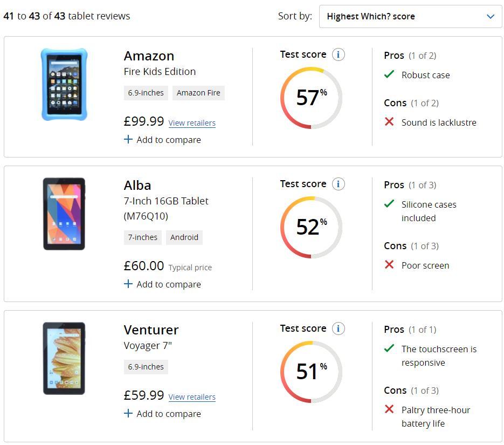The image size is (504, 445).
Task: Click plus icon to compare Alba tablet
Action: coord(128,284)
